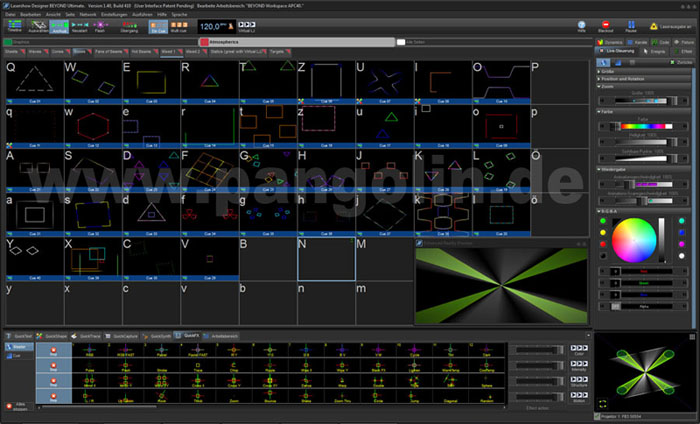Select the yellow color dot preset
The height and width of the screenshot is (424, 700).
coord(603,233)
